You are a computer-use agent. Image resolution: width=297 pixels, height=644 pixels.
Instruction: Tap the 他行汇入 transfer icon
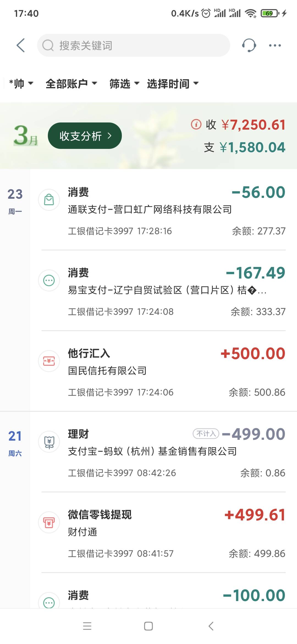click(49, 361)
